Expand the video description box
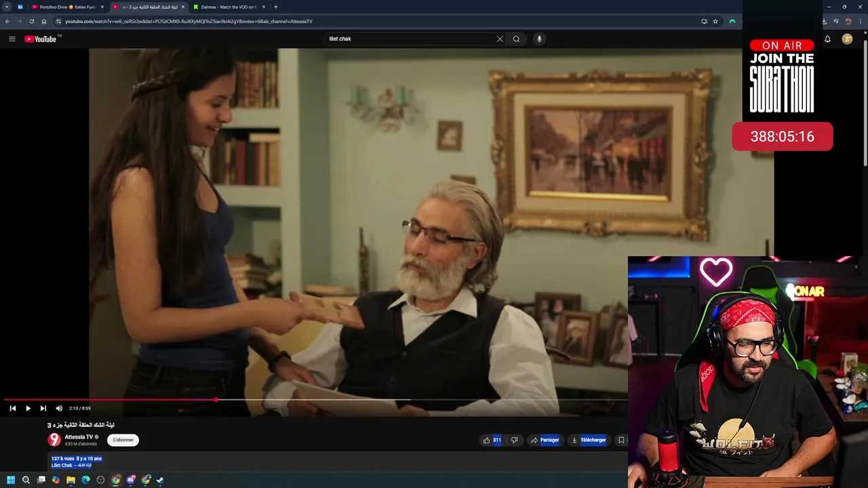Screen dimensions: 868x488 (x=337, y=462)
